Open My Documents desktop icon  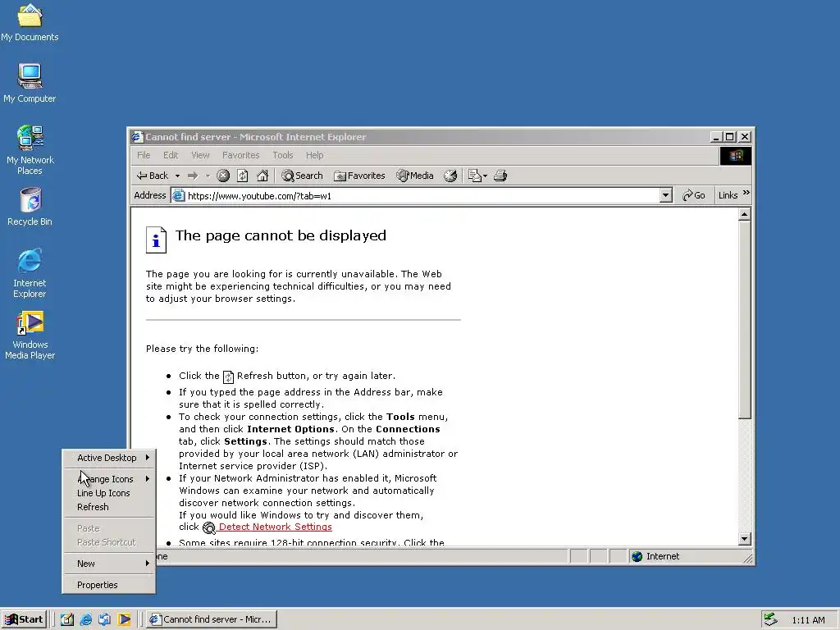coord(30,21)
